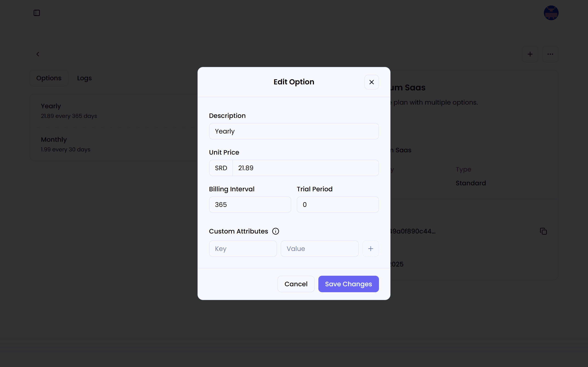The width and height of the screenshot is (588, 367).
Task: Open the profile avatar menu
Action: click(551, 13)
